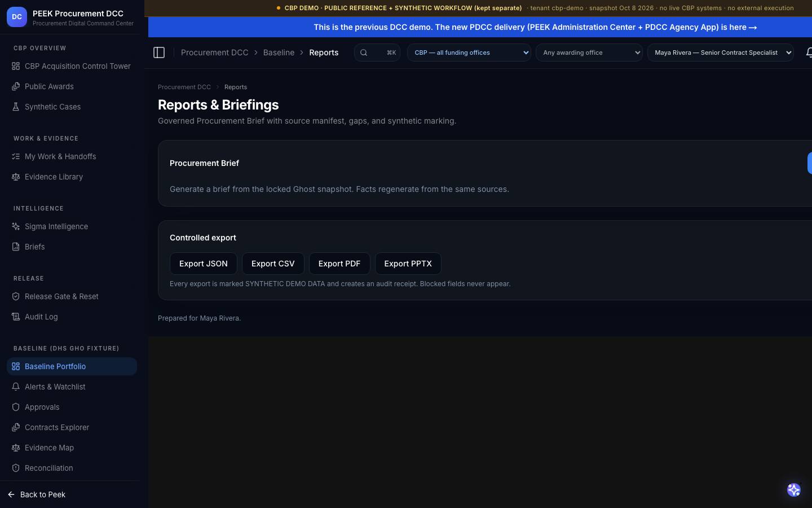Viewport: 812px width, 508px height.
Task: Navigate to Audit Log
Action: [x=72, y=317]
